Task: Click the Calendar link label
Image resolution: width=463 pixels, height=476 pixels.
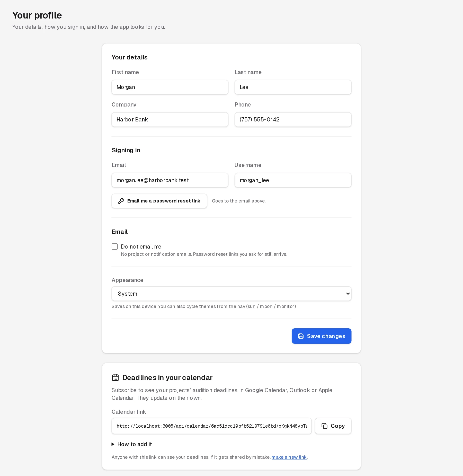Action: (x=129, y=412)
